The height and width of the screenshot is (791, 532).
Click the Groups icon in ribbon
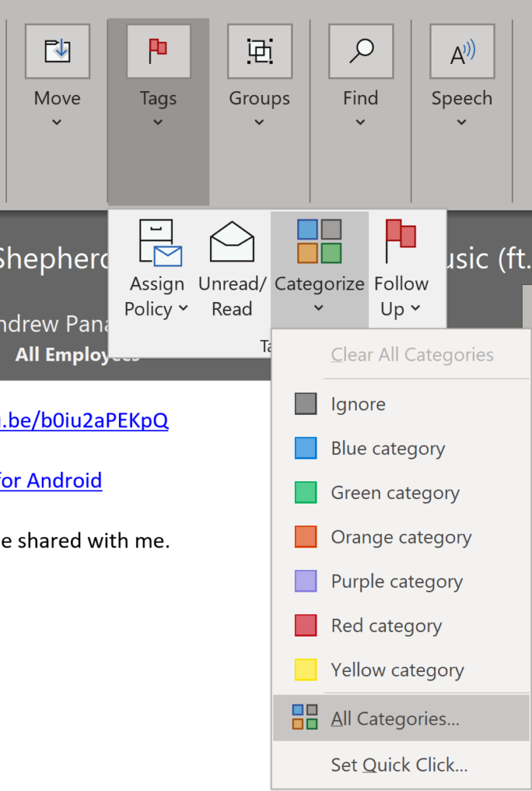[259, 52]
